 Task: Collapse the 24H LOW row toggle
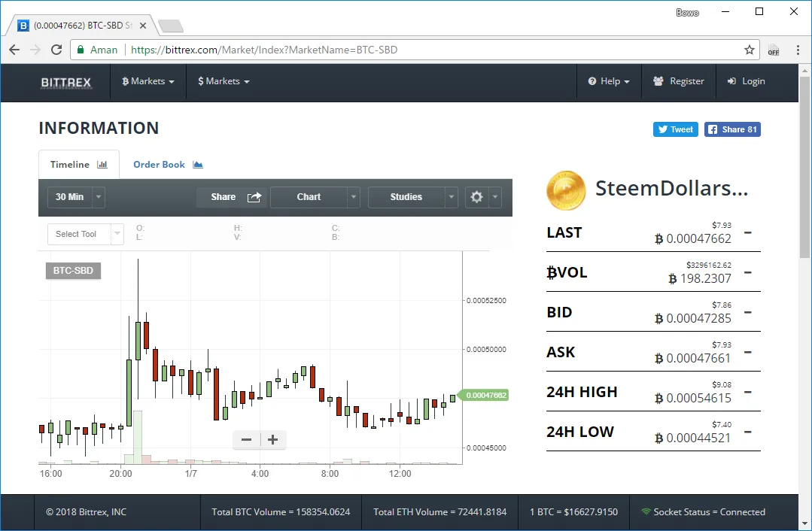point(748,432)
